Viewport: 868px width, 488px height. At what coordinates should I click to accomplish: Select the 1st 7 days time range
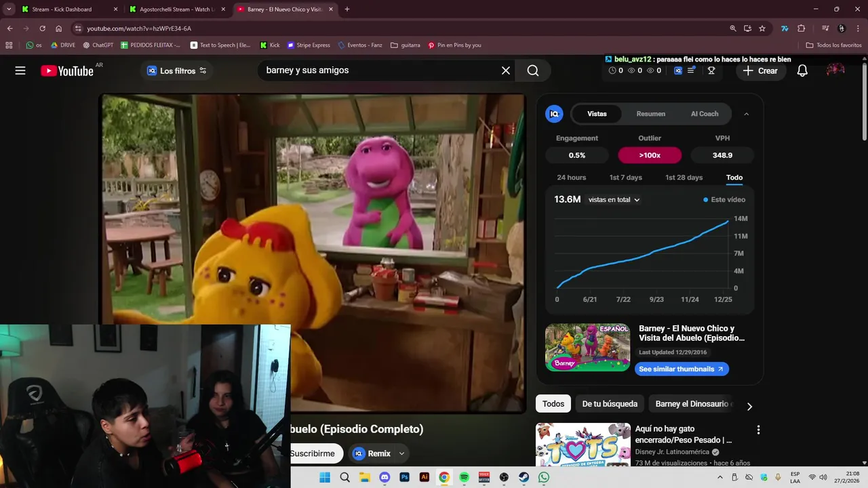(625, 178)
